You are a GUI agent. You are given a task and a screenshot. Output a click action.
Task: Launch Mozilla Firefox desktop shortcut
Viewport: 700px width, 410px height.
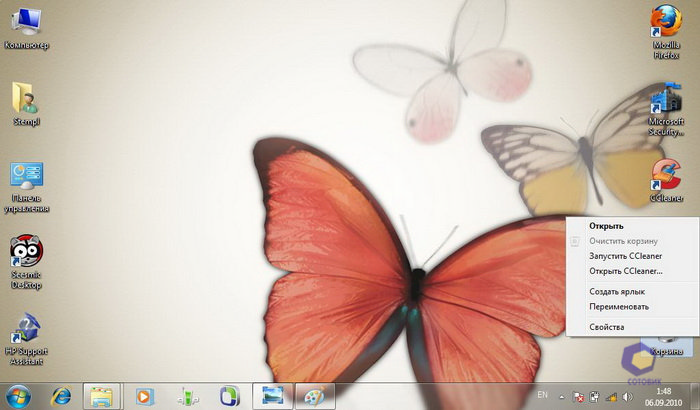(x=666, y=22)
